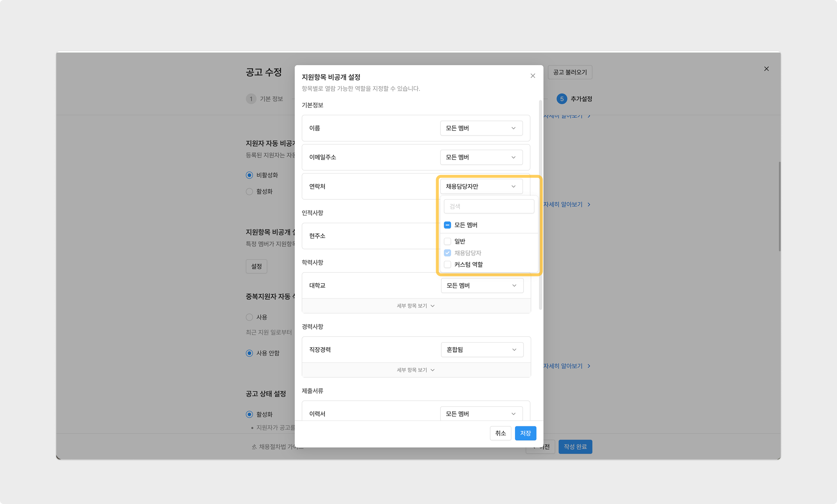837x504 pixels.
Task: Click the 공고 불러오기 button
Action: point(570,72)
